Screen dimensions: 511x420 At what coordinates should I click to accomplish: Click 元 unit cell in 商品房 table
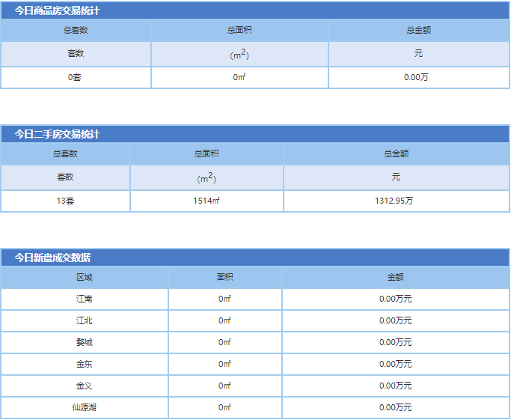pyautogui.click(x=419, y=53)
